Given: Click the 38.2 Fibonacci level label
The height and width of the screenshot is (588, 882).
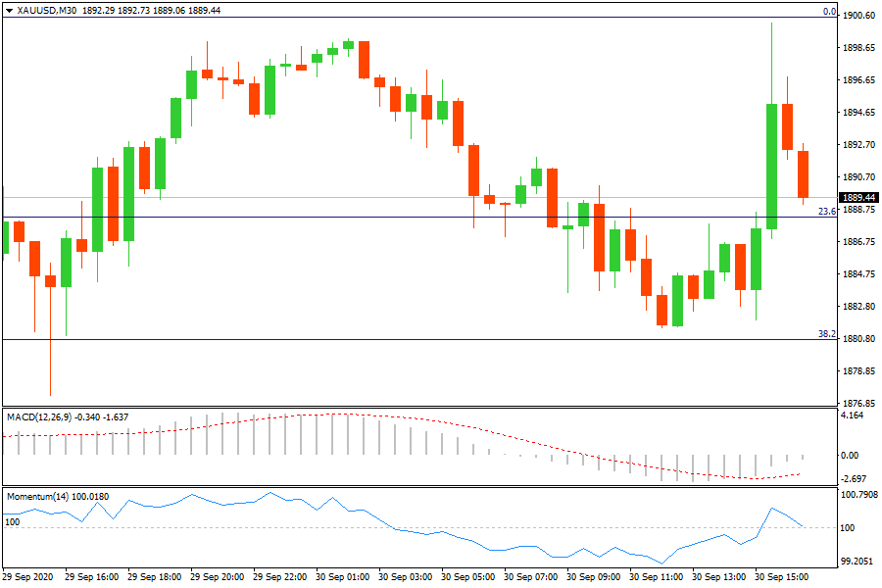Looking at the screenshot, I should tap(827, 334).
